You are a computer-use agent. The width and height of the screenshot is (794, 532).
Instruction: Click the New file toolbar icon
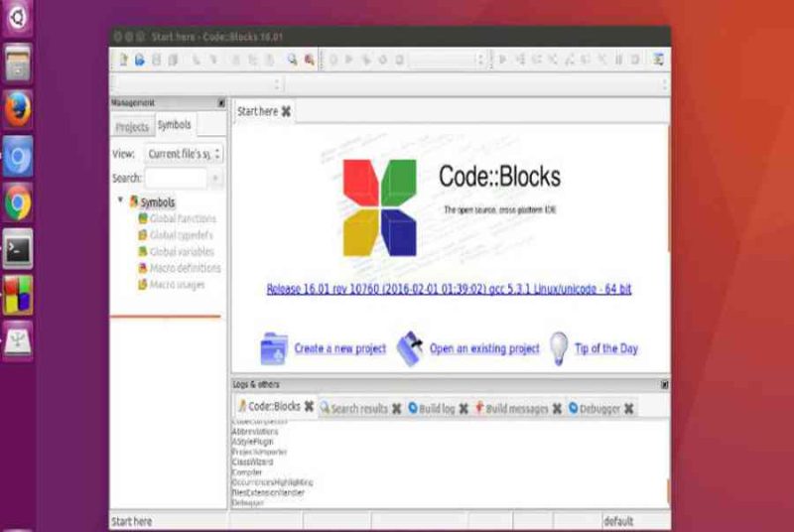(123, 60)
